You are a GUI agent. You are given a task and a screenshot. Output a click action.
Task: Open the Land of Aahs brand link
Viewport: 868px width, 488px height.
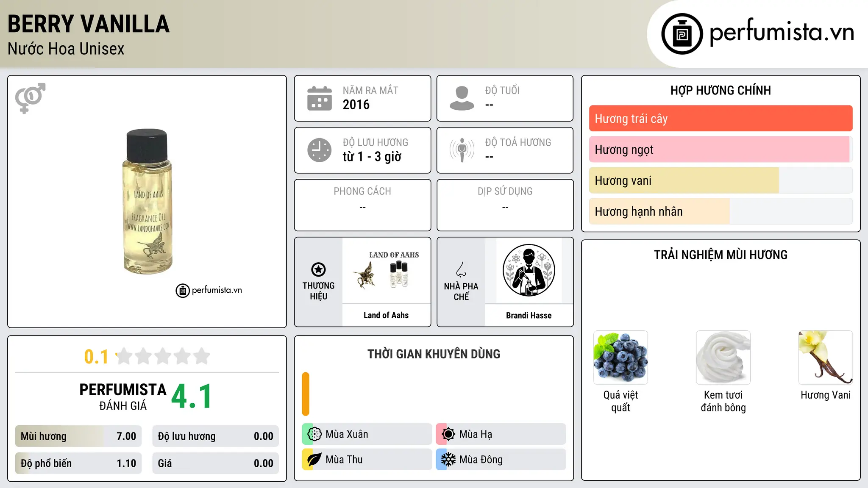pyautogui.click(x=386, y=315)
